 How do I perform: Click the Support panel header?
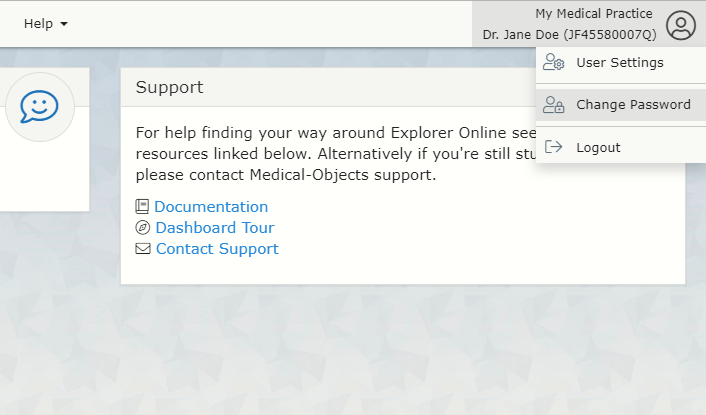click(170, 87)
